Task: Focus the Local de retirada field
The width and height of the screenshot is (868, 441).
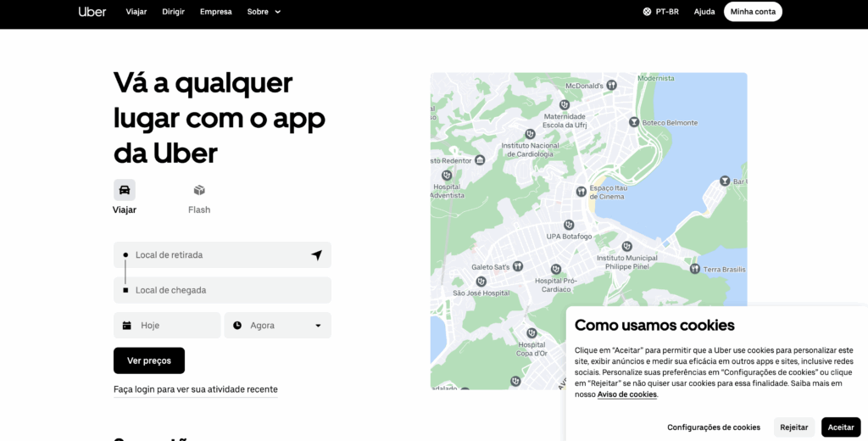Action: (223, 255)
